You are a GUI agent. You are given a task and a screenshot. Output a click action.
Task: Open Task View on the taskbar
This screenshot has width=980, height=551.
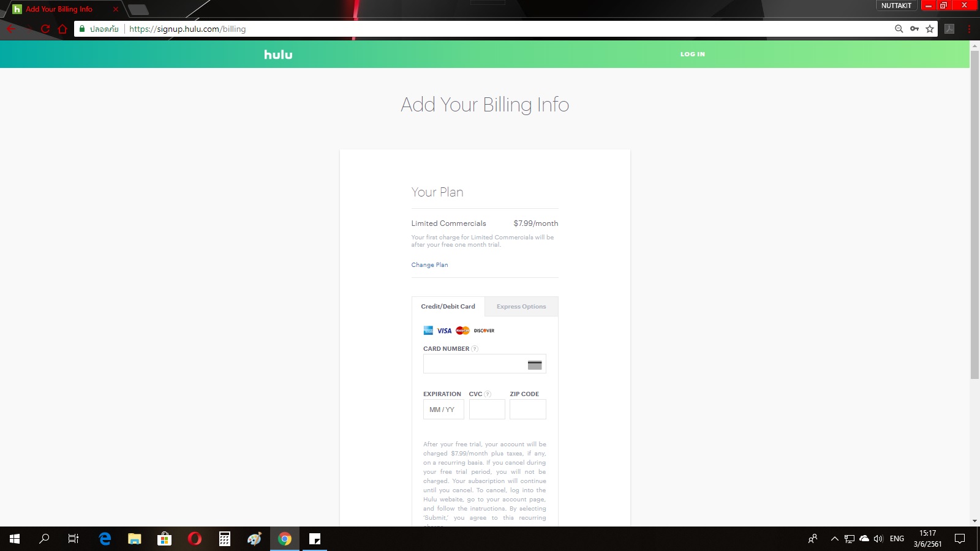point(73,539)
